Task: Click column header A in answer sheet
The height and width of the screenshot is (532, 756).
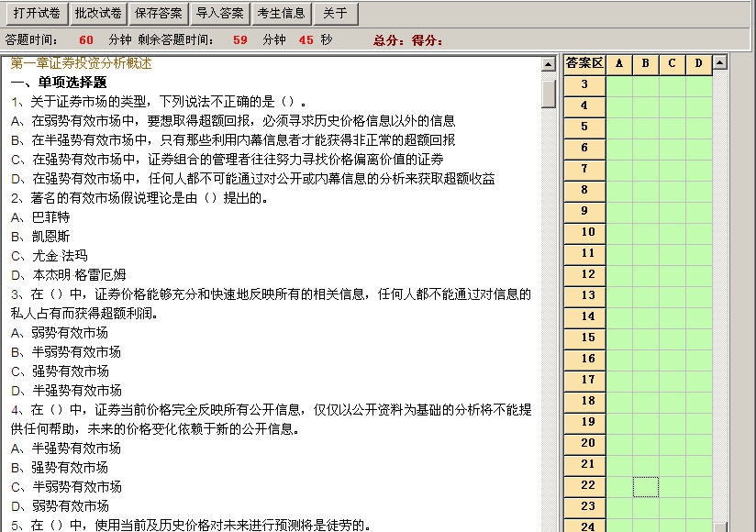Action: point(619,64)
